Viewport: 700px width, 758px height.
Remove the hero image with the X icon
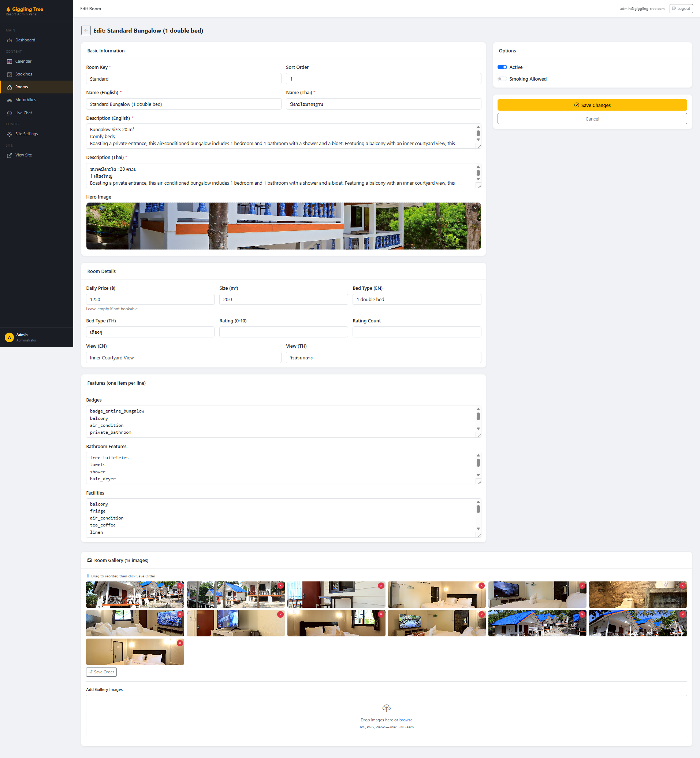pos(475,208)
